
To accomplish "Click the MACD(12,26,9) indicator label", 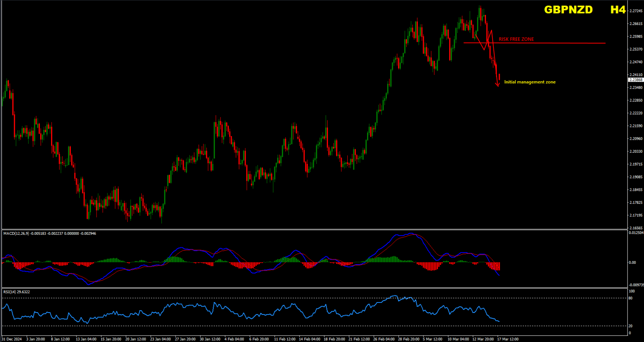I will (x=16, y=234).
